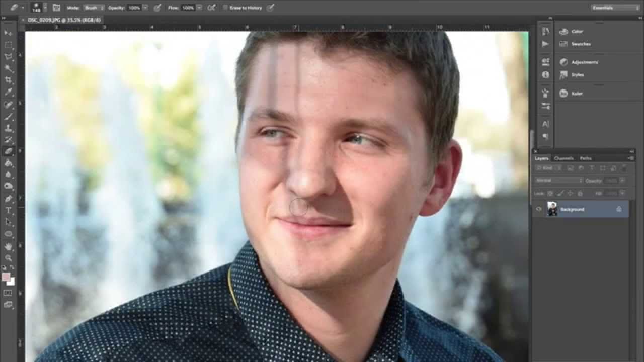This screenshot has width=644, height=362.
Task: Open the Flow slider dropdown arrow
Action: coord(200,8)
